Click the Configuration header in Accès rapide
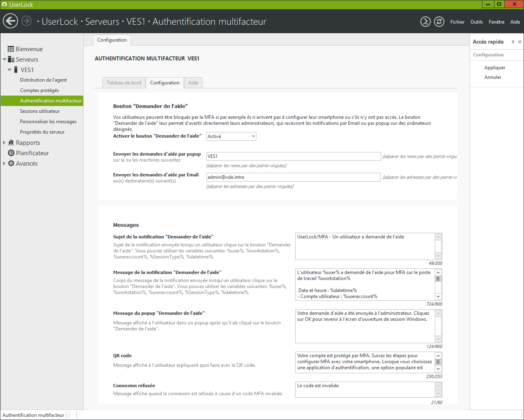Screen dimensions: 524x420 click(488, 55)
